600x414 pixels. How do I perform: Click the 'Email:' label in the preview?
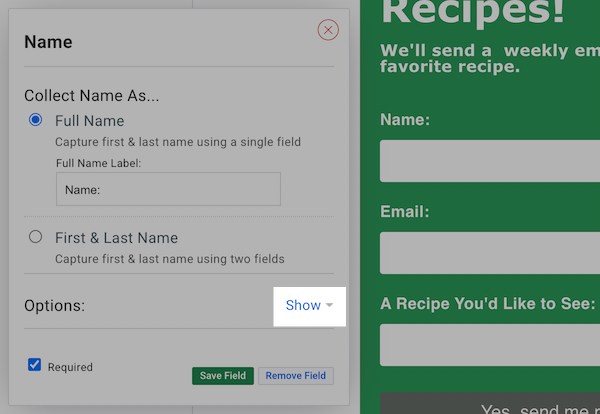(405, 212)
